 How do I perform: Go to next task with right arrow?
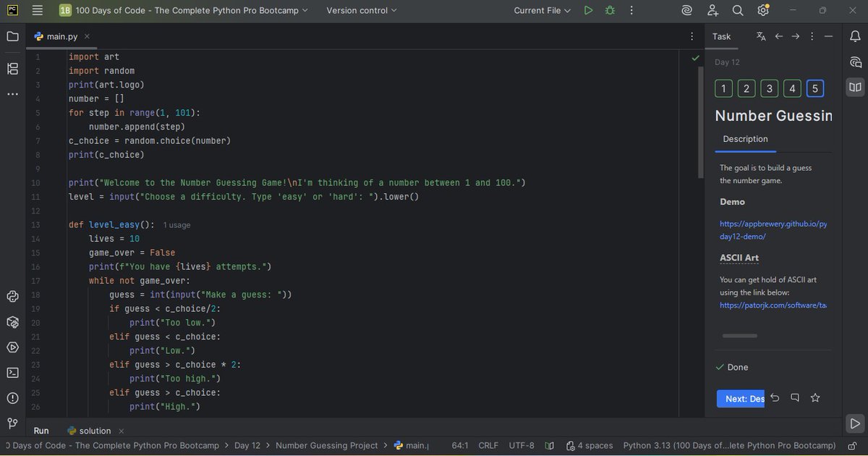click(x=796, y=36)
